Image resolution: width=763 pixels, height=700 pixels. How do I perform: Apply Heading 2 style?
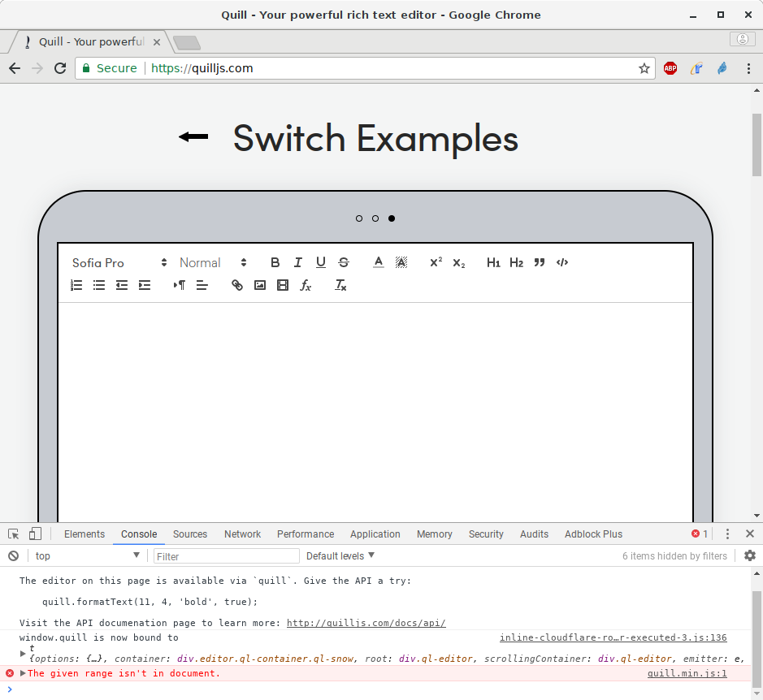click(516, 262)
